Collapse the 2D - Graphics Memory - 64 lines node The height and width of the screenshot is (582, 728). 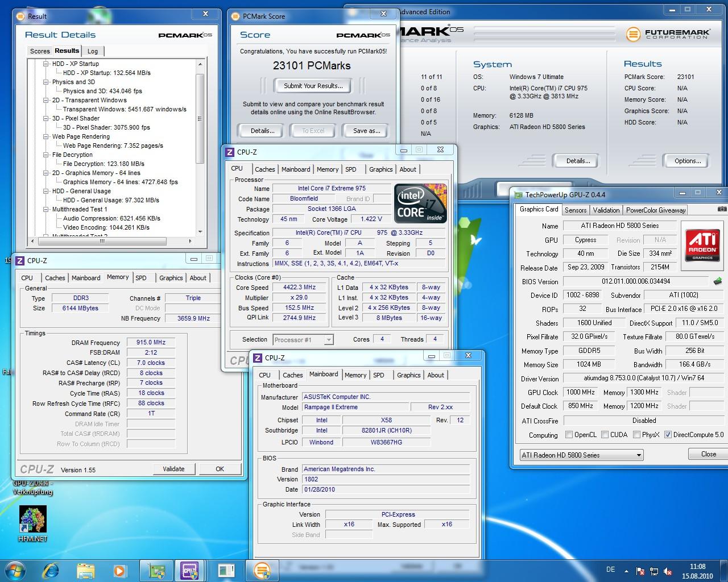point(46,173)
